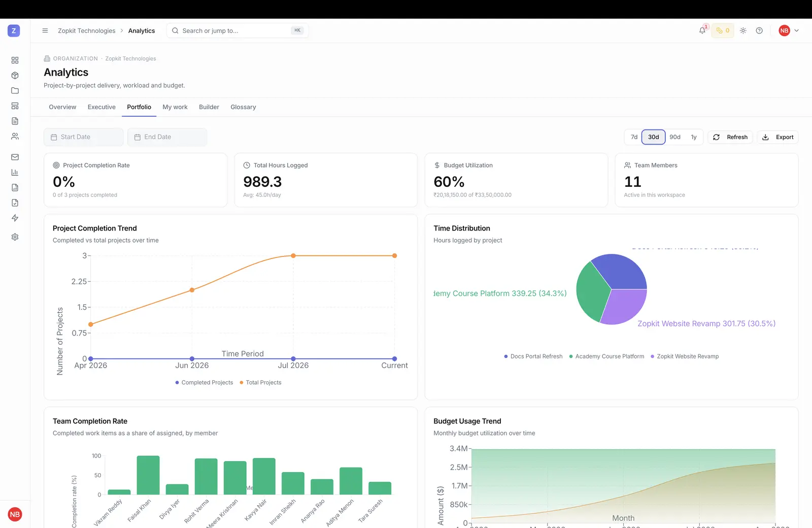This screenshot has height=528, width=812.
Task: Open the notifications bell
Action: pyautogui.click(x=702, y=30)
